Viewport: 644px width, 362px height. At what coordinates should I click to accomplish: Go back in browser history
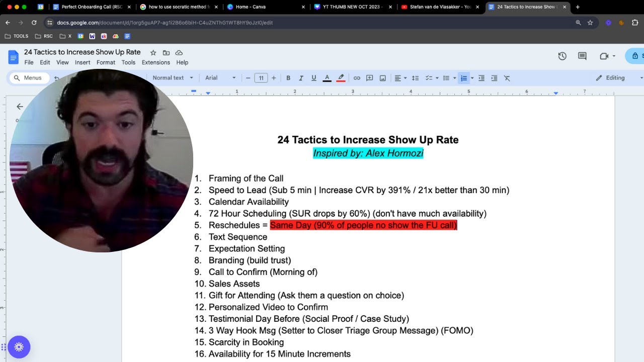click(8, 23)
